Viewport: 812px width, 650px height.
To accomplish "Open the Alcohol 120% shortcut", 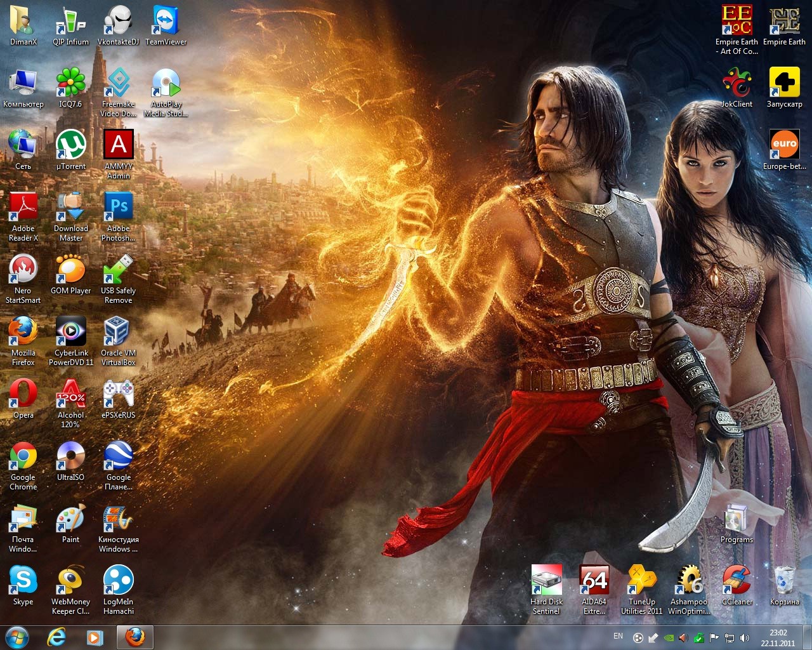I will click(x=70, y=404).
